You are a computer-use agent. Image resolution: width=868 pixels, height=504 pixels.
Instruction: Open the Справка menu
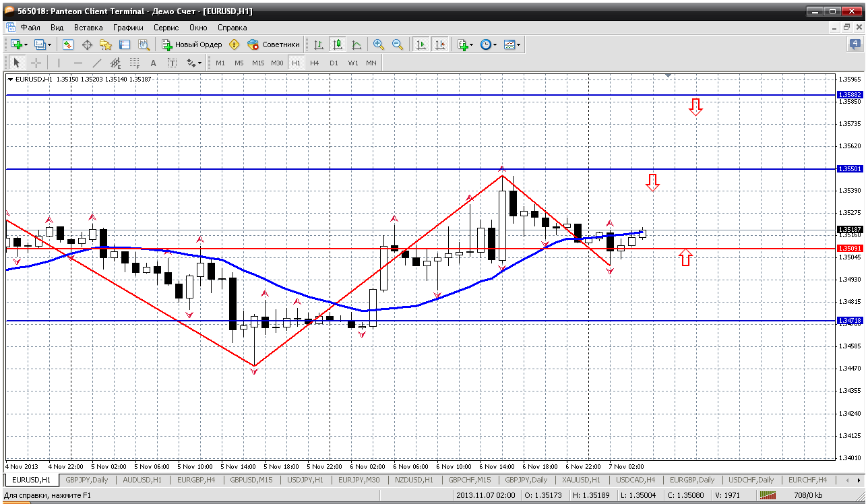tap(232, 28)
